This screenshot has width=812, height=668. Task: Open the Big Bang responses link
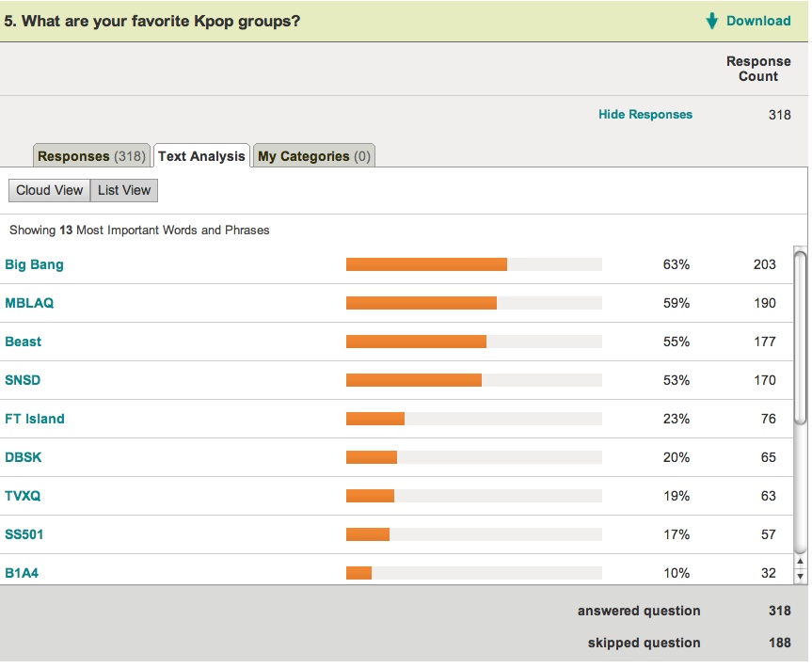pos(34,264)
